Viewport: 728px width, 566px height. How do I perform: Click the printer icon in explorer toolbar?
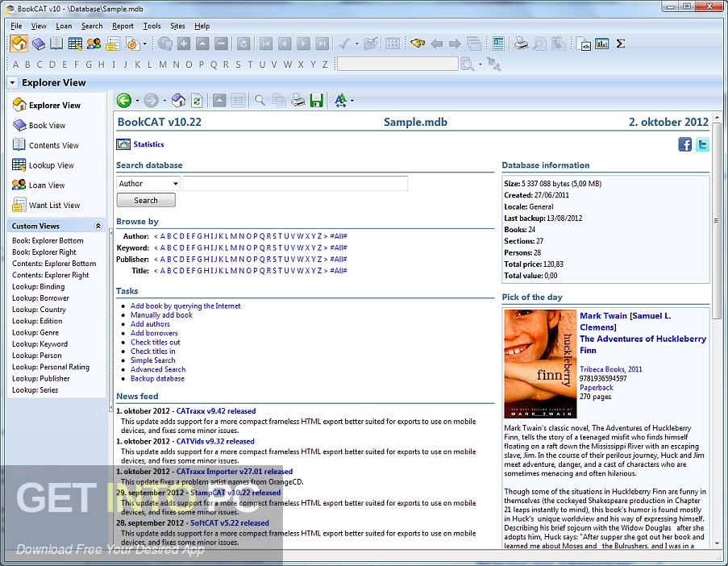(297, 100)
